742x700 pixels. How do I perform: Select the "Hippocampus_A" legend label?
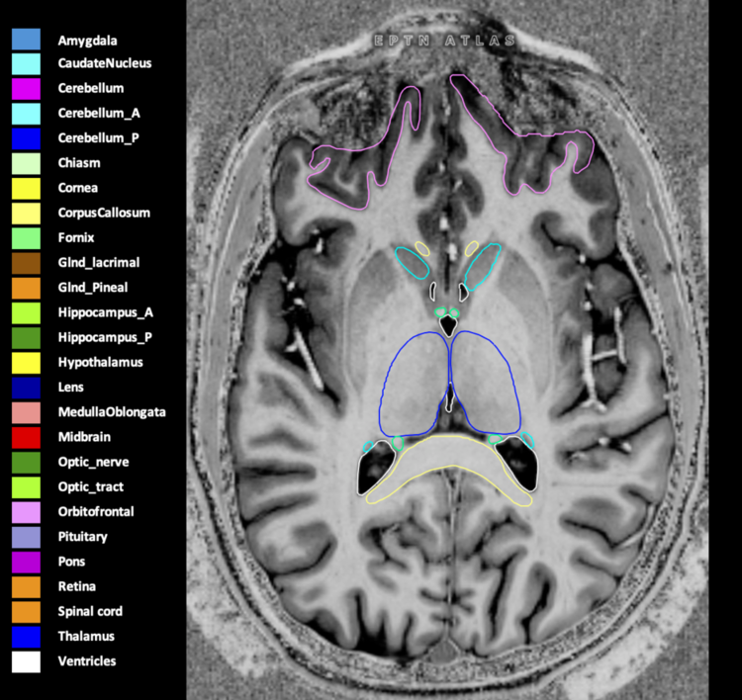(x=106, y=313)
